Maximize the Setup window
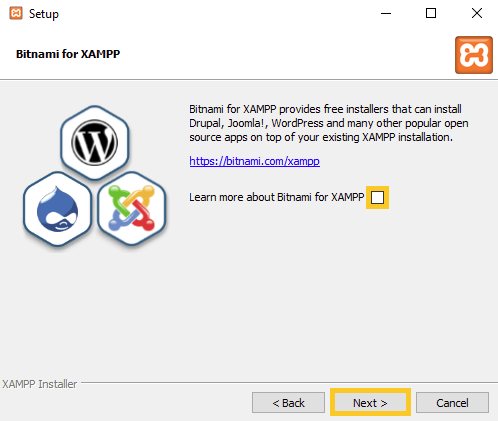 431,14
